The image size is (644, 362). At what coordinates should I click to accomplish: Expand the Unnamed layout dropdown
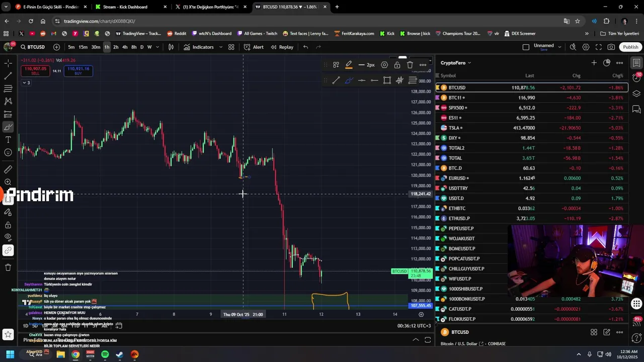click(559, 47)
